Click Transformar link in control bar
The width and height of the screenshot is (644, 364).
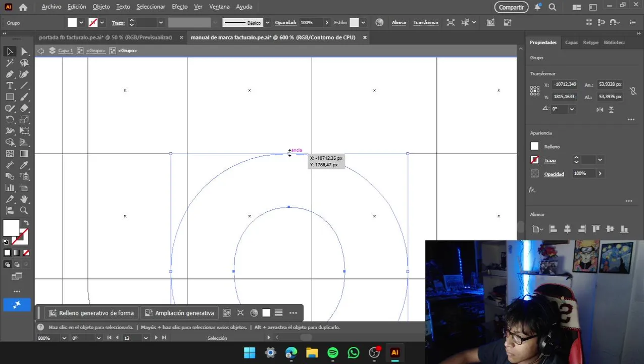(426, 23)
